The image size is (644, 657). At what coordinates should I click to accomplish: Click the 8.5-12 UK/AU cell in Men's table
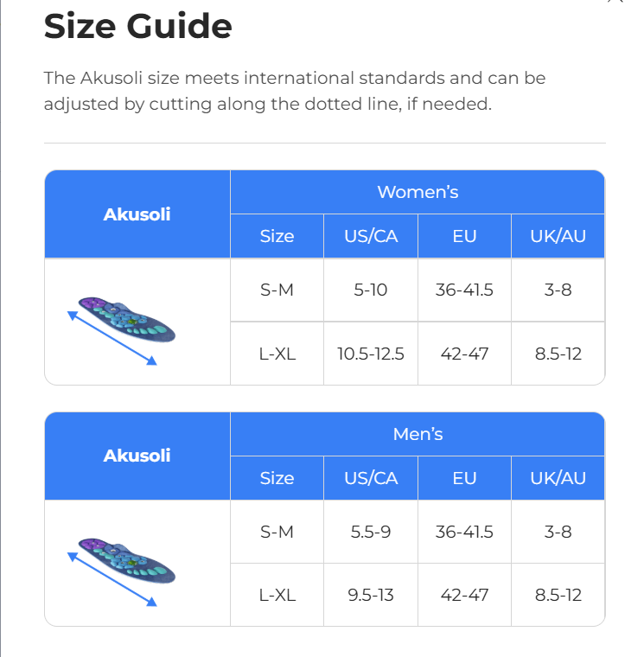tap(558, 595)
